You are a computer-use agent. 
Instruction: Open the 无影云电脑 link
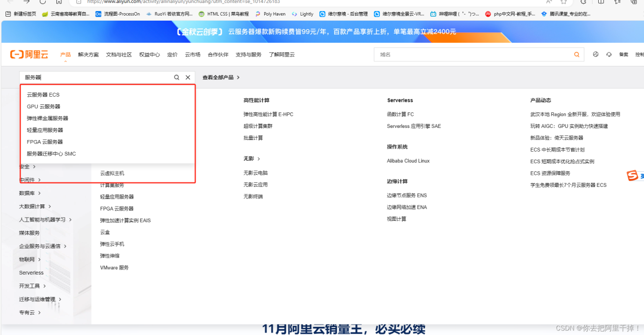pos(256,173)
